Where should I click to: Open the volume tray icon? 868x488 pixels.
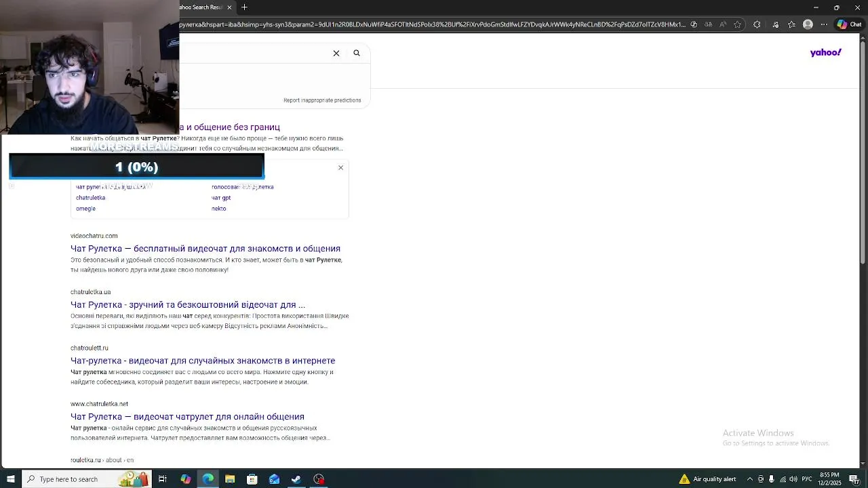(793, 479)
